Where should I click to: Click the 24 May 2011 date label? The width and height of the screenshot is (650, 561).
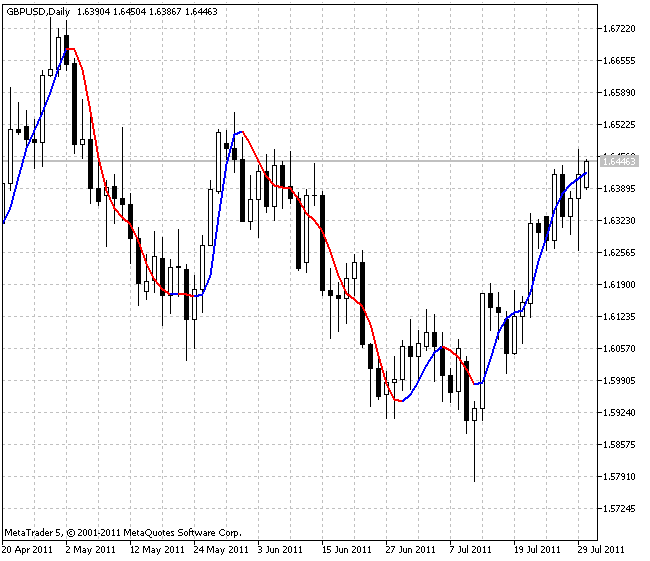pos(221,549)
